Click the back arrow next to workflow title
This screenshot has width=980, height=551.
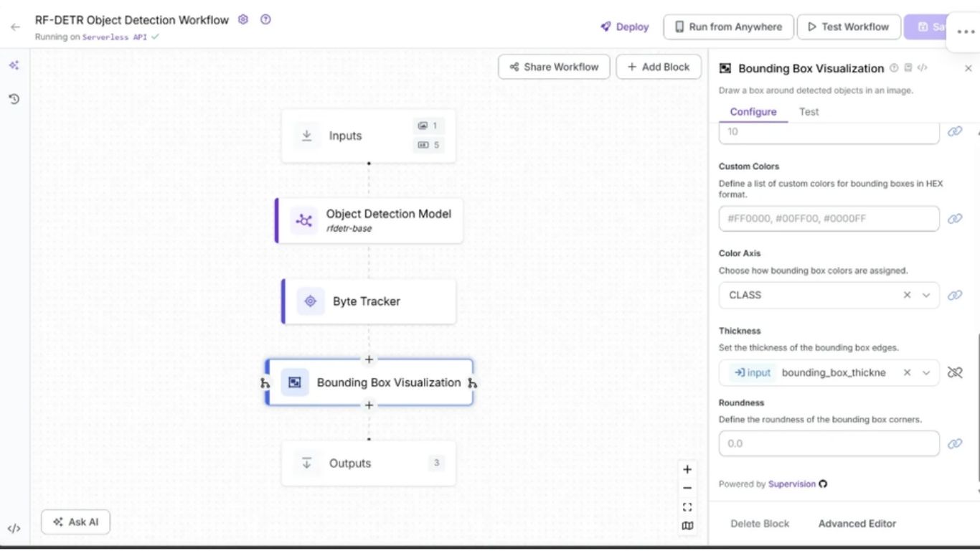[15, 27]
